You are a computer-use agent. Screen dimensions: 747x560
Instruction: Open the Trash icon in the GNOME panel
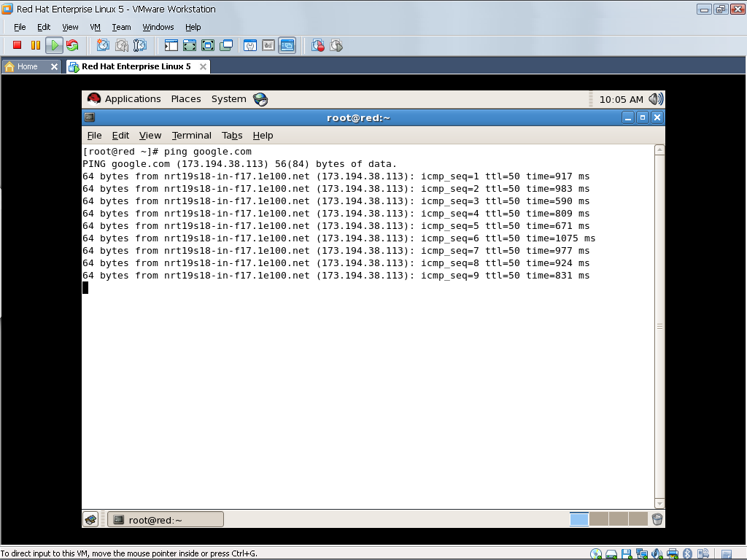657,519
